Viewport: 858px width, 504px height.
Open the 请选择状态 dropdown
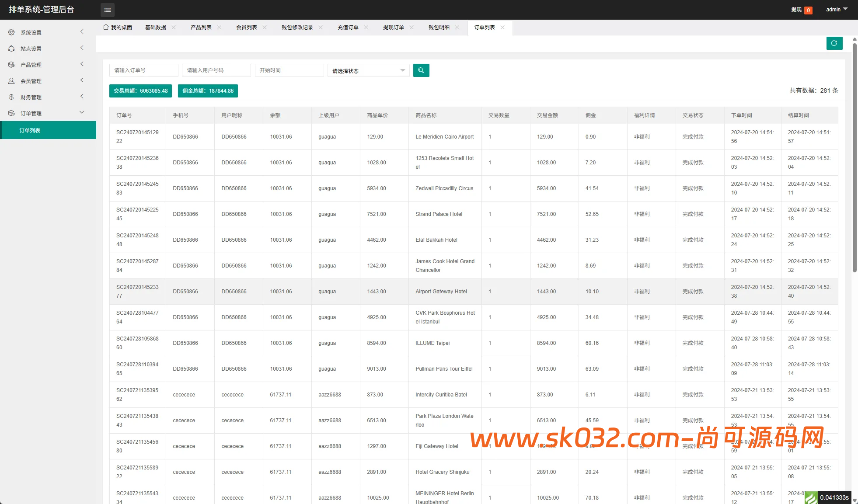[x=368, y=70]
